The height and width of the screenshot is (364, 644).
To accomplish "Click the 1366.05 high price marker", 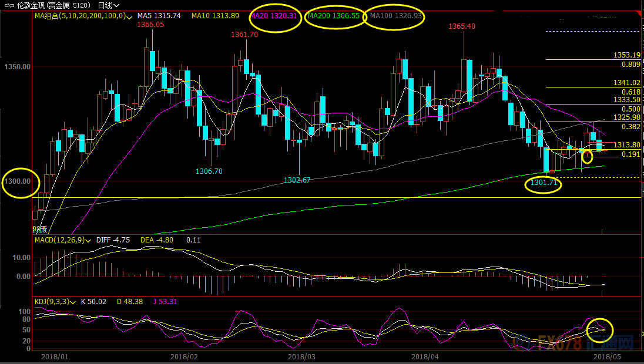I will tap(150, 25).
